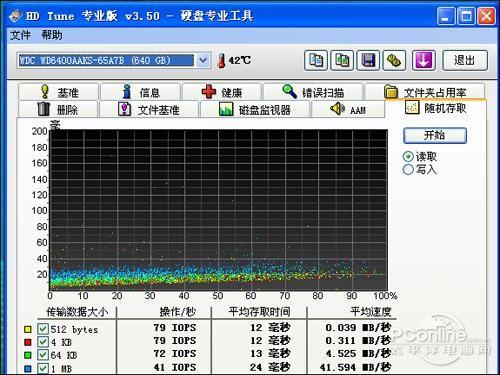Click the 24 毫秒 access time value
The image size is (500, 375).
pyautogui.click(x=270, y=367)
